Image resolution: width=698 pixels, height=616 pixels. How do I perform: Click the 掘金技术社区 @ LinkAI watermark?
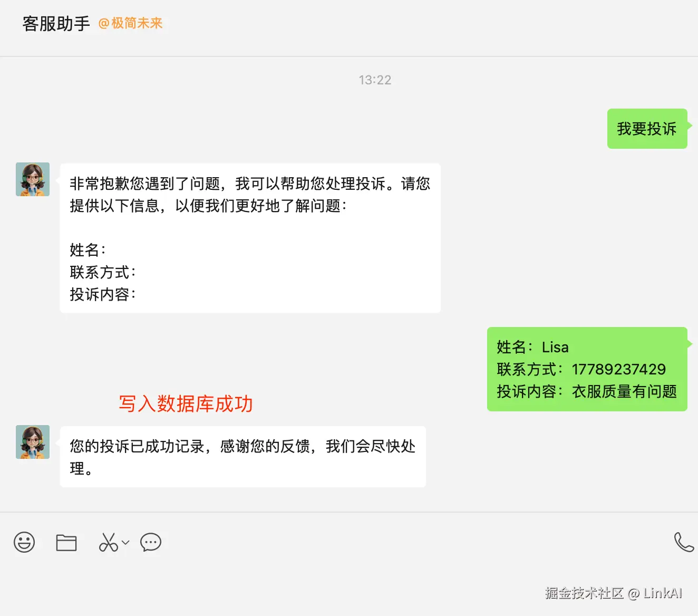(x=613, y=593)
